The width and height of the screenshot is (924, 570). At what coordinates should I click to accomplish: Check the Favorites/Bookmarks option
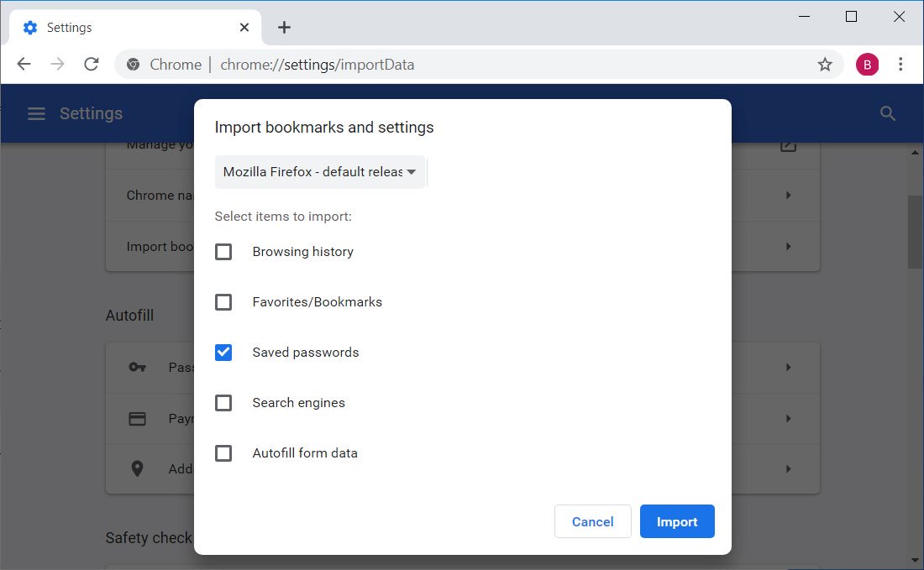(223, 302)
